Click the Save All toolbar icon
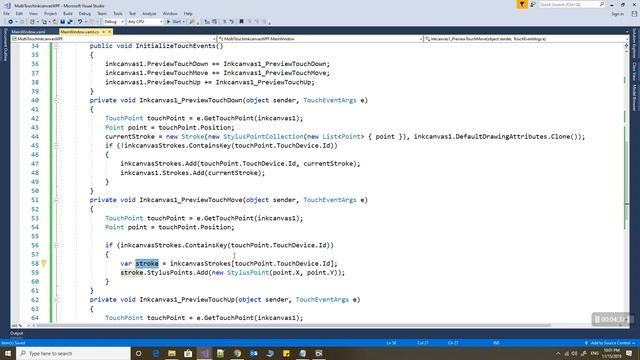 [x=70, y=22]
